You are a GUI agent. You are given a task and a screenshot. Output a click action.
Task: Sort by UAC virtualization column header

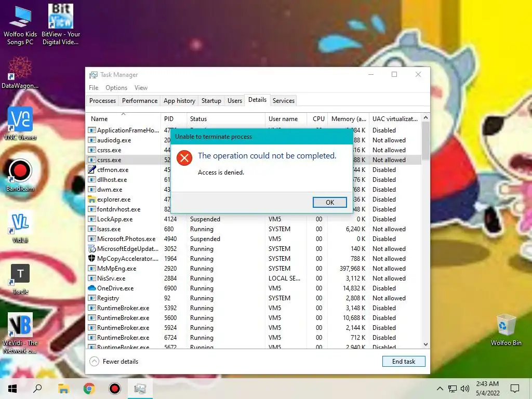point(395,119)
